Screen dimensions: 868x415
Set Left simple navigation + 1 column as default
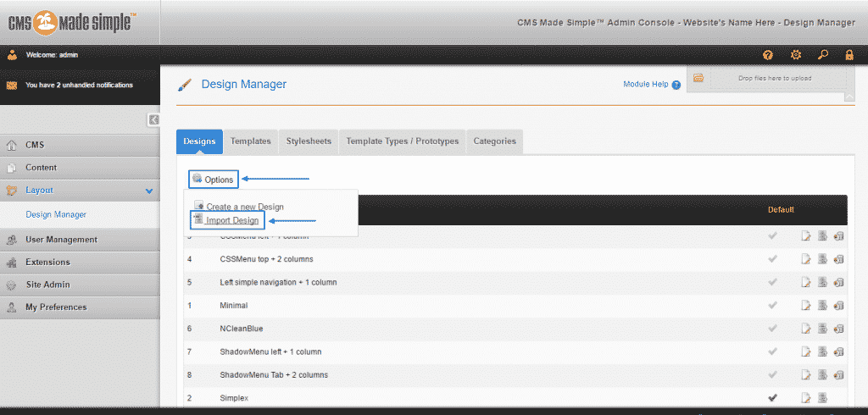[x=773, y=282]
